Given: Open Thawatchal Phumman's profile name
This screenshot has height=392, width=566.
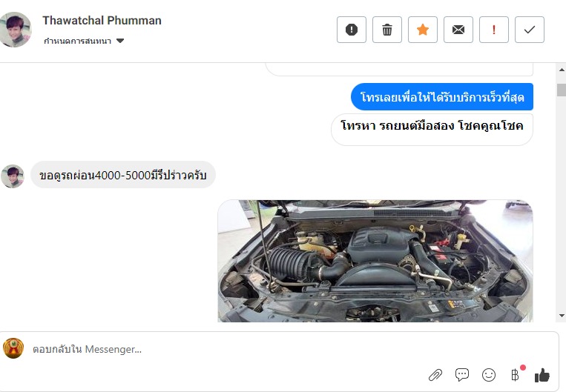Looking at the screenshot, I should [102, 21].
